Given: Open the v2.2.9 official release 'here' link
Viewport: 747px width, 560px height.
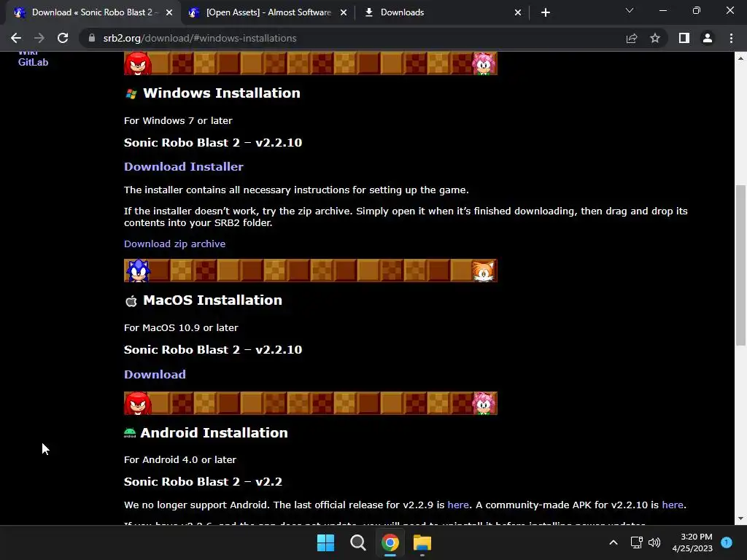Looking at the screenshot, I should pyautogui.click(x=458, y=505).
